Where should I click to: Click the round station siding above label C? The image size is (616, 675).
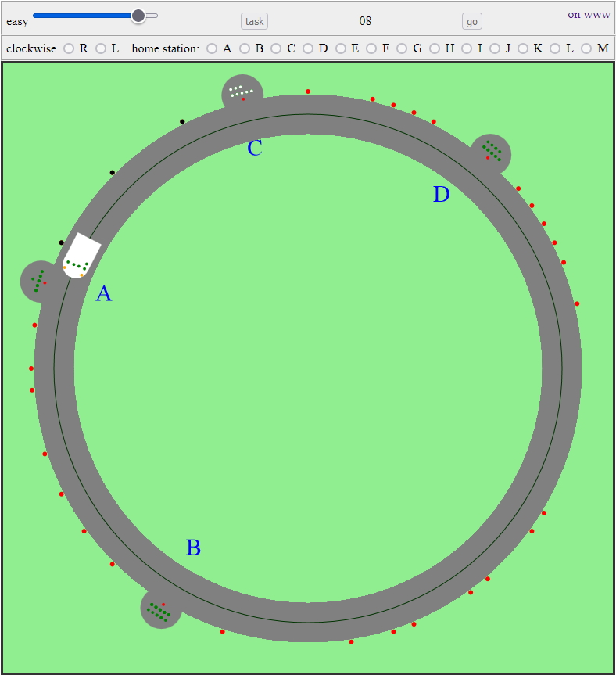point(242,94)
